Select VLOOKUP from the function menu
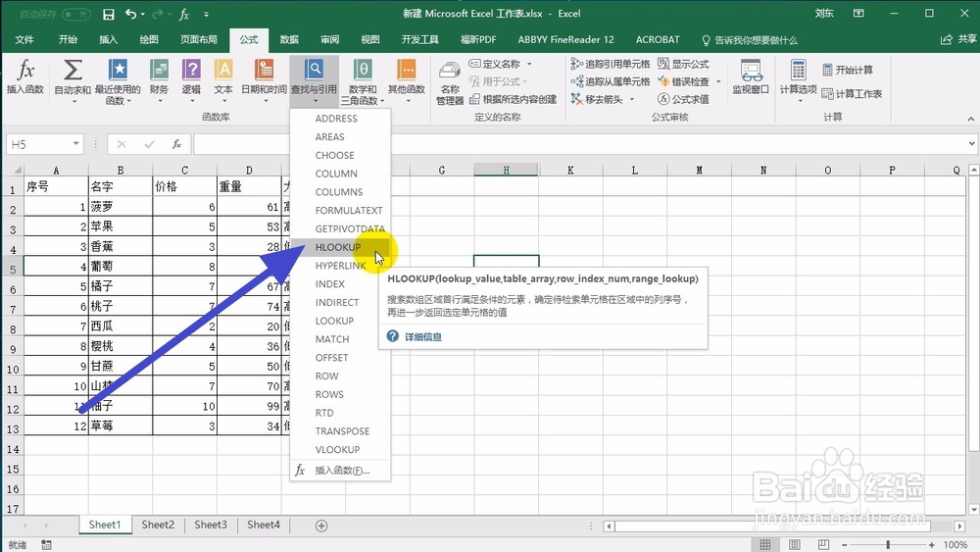Image resolution: width=980 pixels, height=552 pixels. pos(341,449)
